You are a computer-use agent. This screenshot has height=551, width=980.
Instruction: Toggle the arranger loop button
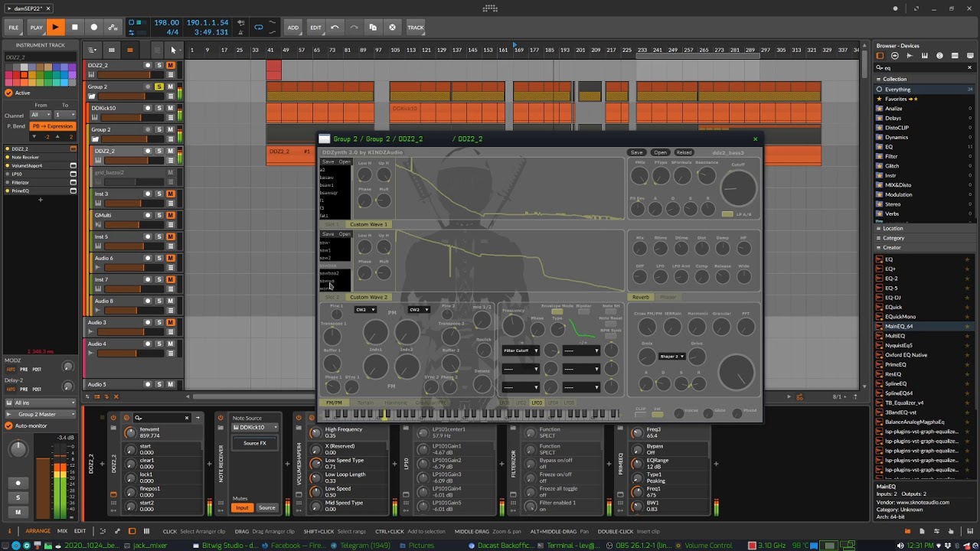259,28
